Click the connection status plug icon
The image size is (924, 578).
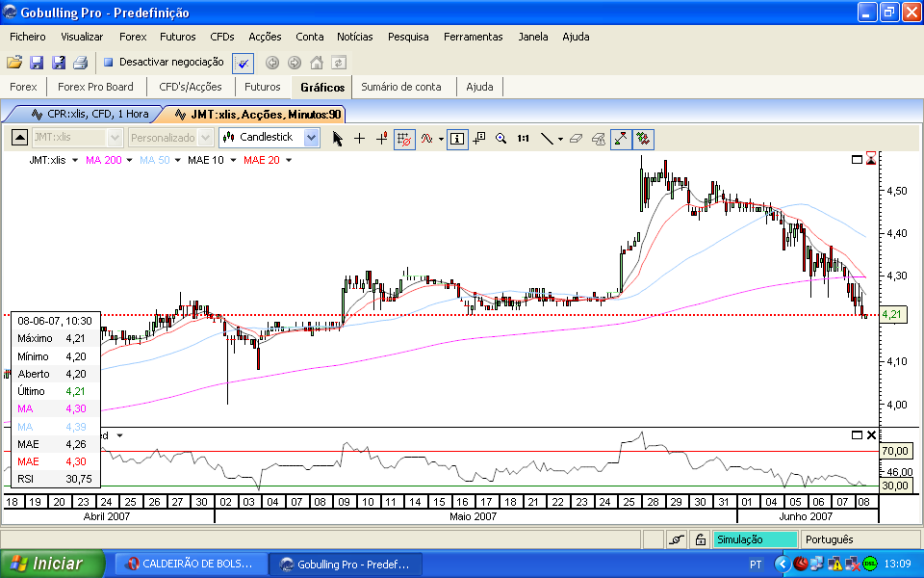(677, 539)
